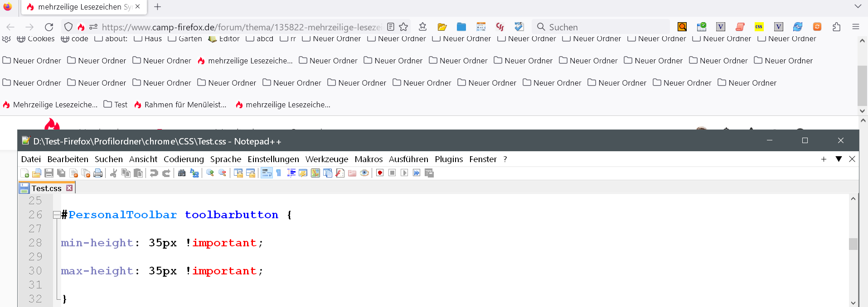
Task: Open Find with the binoculars icon
Action: tap(182, 173)
